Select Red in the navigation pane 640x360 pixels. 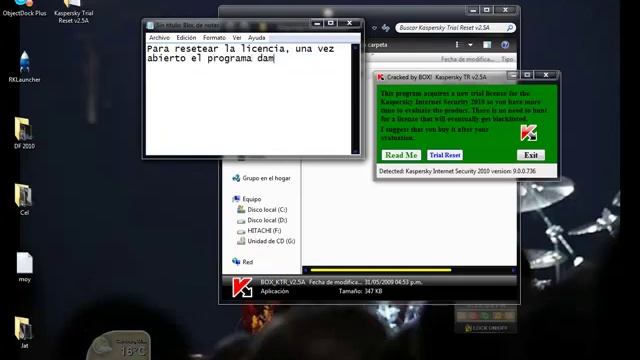(242, 262)
